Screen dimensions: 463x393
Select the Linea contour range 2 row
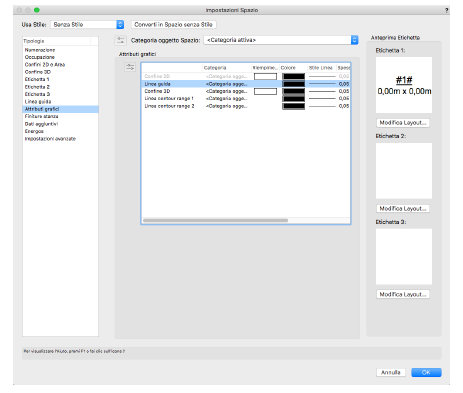click(246, 106)
